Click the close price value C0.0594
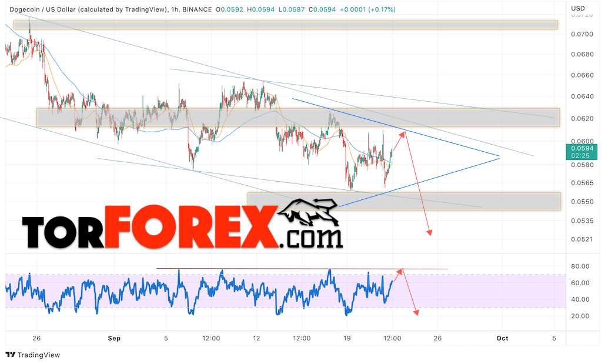This screenshot has height=364, width=605. [x=323, y=9]
